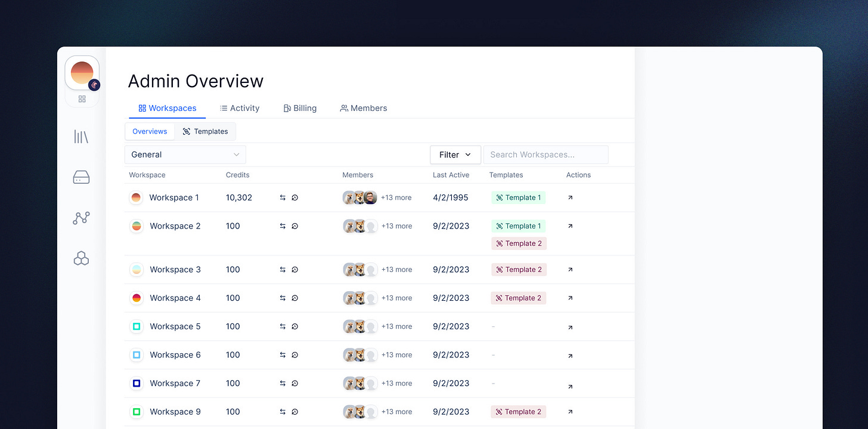Switch to the Billing tab
Image resolution: width=868 pixels, height=429 pixels.
[300, 108]
